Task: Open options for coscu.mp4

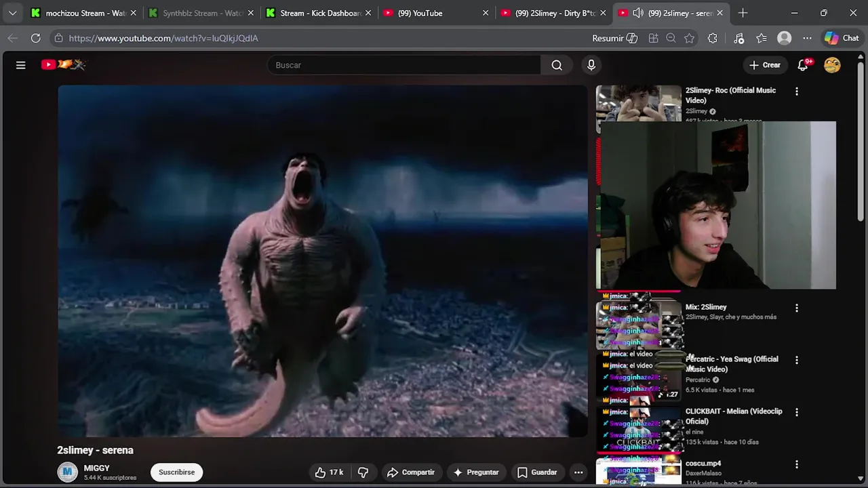Action: pyautogui.click(x=797, y=464)
